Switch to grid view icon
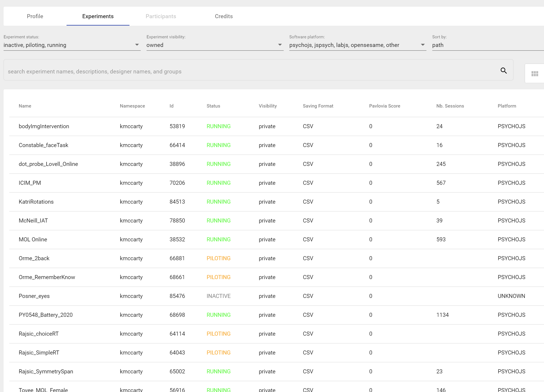This screenshot has width=544, height=392. pos(535,74)
